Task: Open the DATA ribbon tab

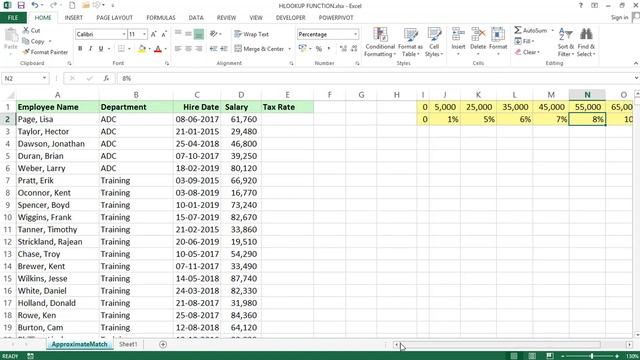Action: 196,18
